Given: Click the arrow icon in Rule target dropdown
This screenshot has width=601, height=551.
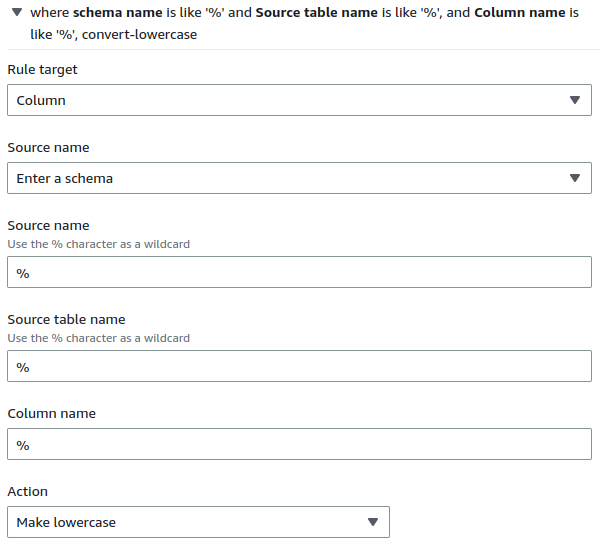Looking at the screenshot, I should pos(574,100).
